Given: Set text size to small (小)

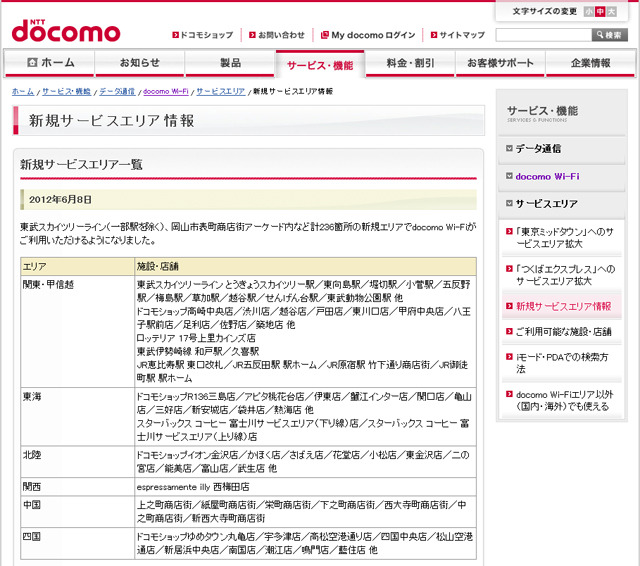Looking at the screenshot, I should click(589, 12).
